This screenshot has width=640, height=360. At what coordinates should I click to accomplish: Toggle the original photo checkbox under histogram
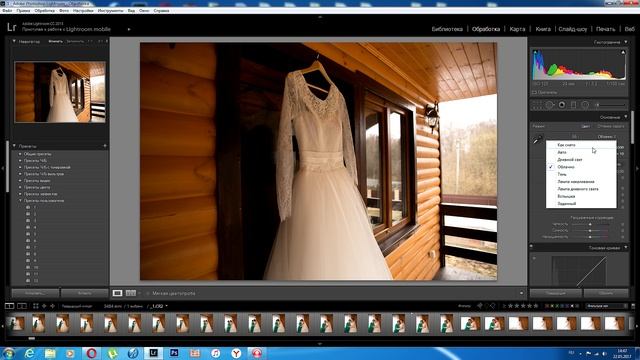tap(534, 93)
